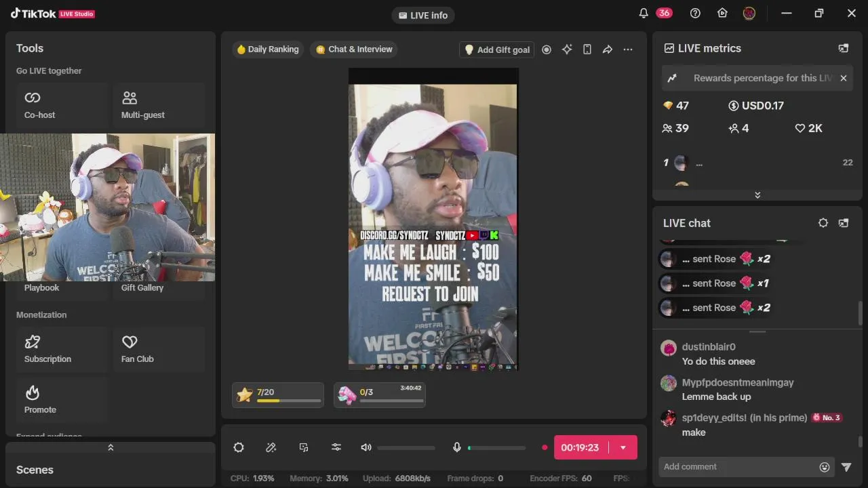Click the new followers count 4
Viewport: 868px width, 488px height.
(738, 128)
